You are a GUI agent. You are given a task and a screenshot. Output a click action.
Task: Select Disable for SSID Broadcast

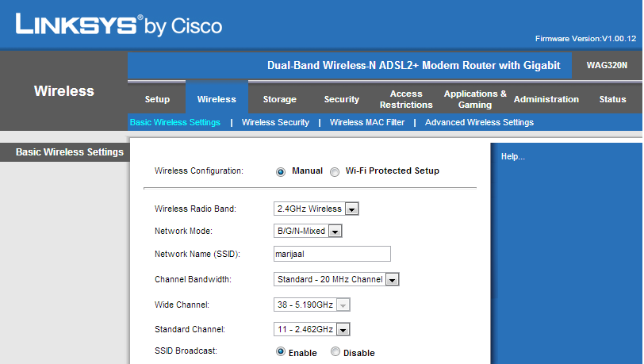(335, 352)
